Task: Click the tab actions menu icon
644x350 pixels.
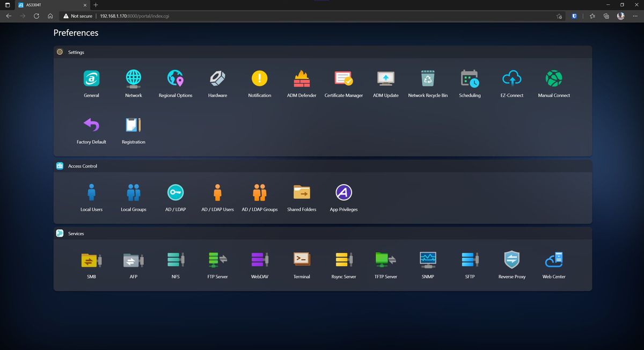Action: 8,5
